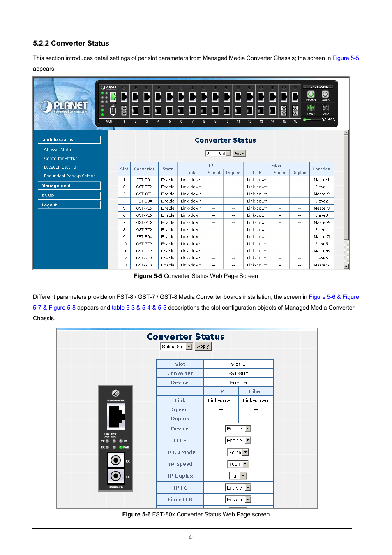This screenshot has height=555, width=392.
Task: Click the vertical scrollbar thumb in status frame
Action: 346,187
